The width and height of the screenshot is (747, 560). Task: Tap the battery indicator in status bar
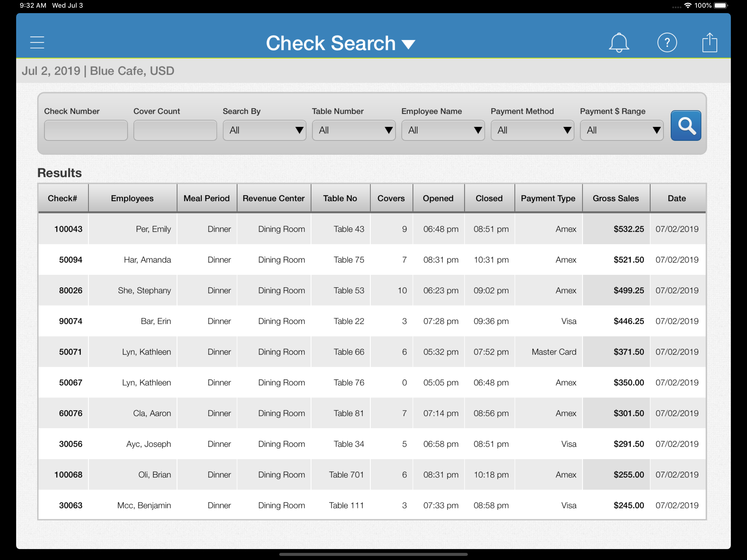[720, 5]
